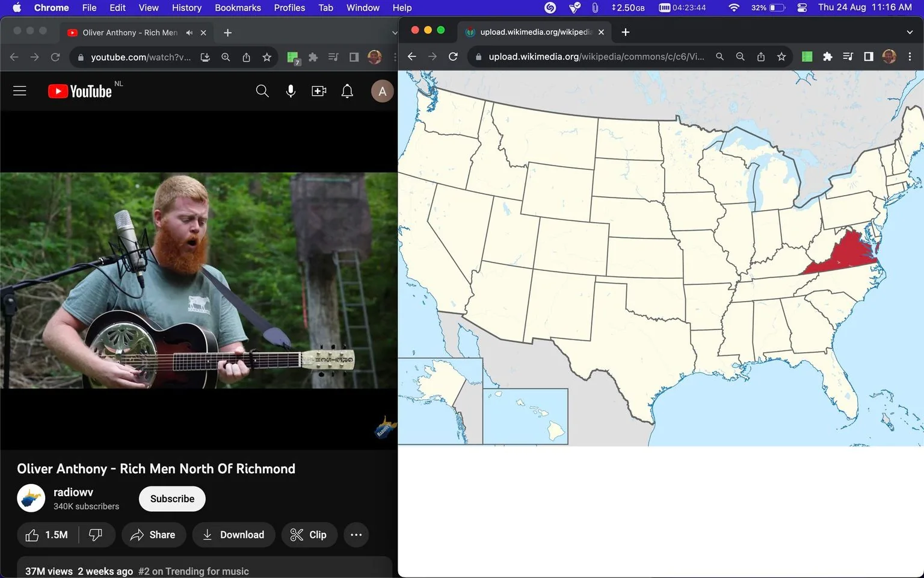Open YouTube notifications bell
The width and height of the screenshot is (924, 578).
[347, 91]
